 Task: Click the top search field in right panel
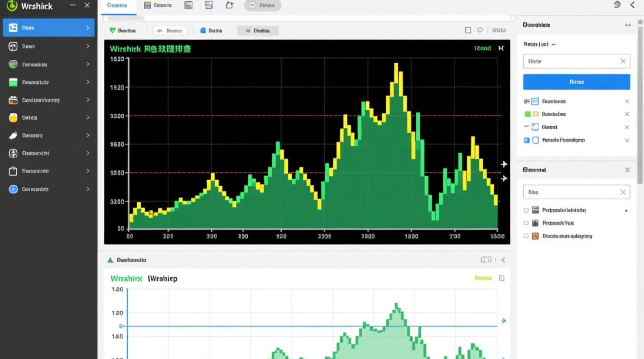pyautogui.click(x=570, y=61)
